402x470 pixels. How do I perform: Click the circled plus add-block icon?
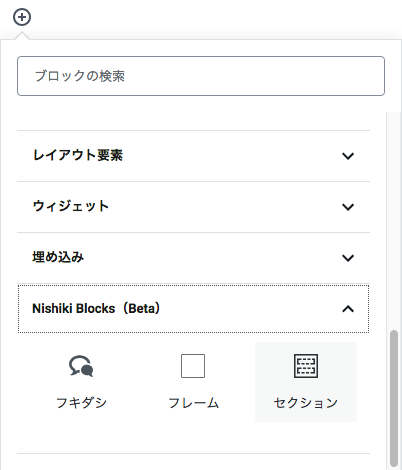[x=22, y=17]
